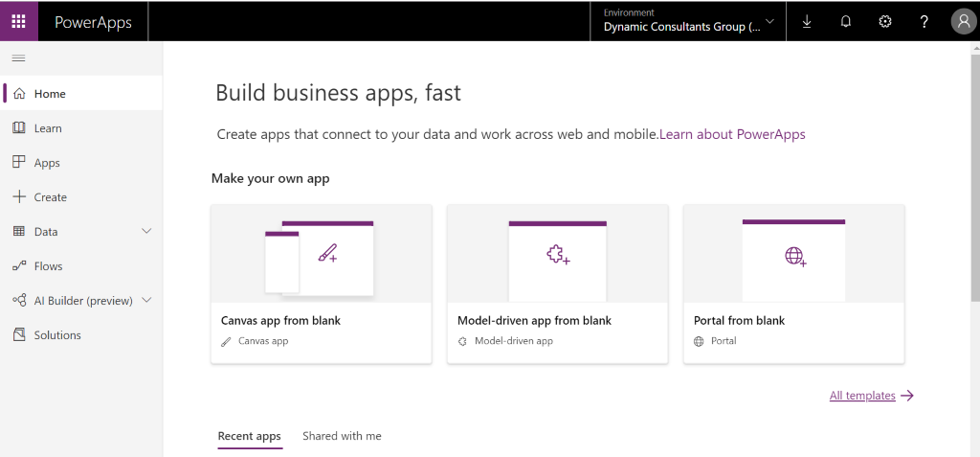Follow the Learn about PowerApps link
980x457 pixels.
pyautogui.click(x=732, y=134)
